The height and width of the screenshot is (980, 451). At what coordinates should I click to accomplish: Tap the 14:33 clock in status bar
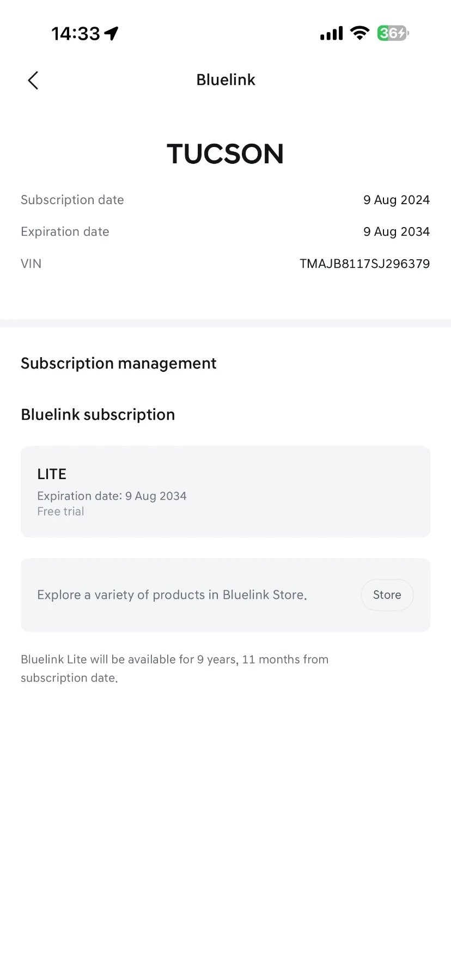pyautogui.click(x=76, y=34)
